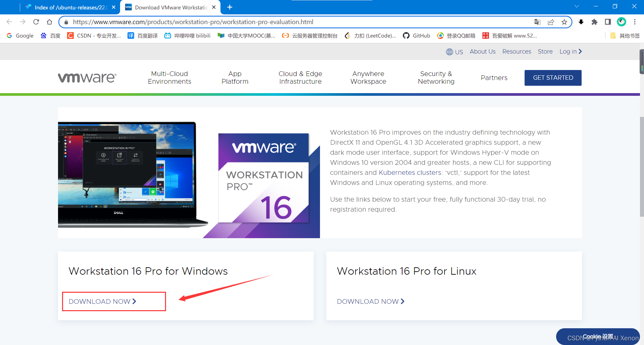Open the browser home page
The image size is (644, 345).
click(49, 22)
